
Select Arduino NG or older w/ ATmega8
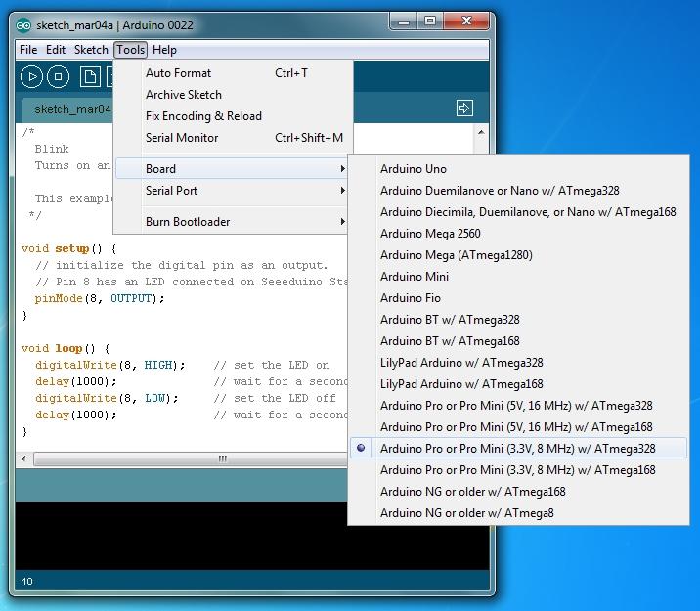pyautogui.click(x=518, y=513)
